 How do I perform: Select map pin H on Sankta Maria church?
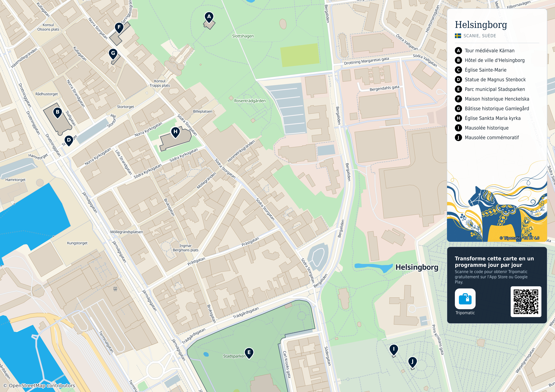[x=175, y=132]
